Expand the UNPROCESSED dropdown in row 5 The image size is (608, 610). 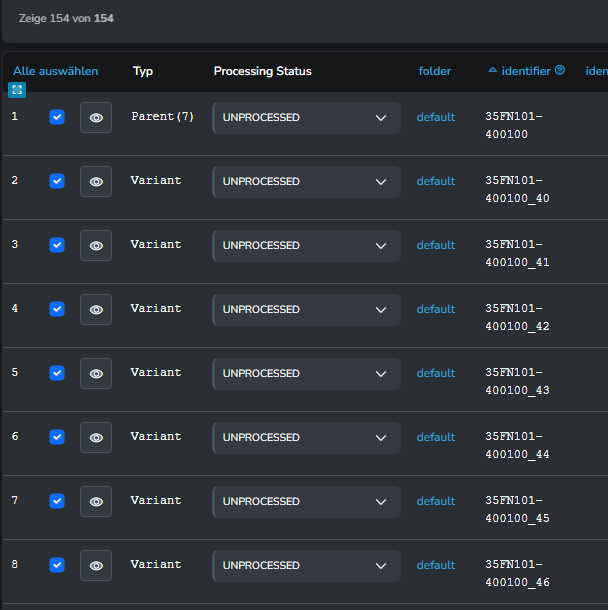point(306,374)
